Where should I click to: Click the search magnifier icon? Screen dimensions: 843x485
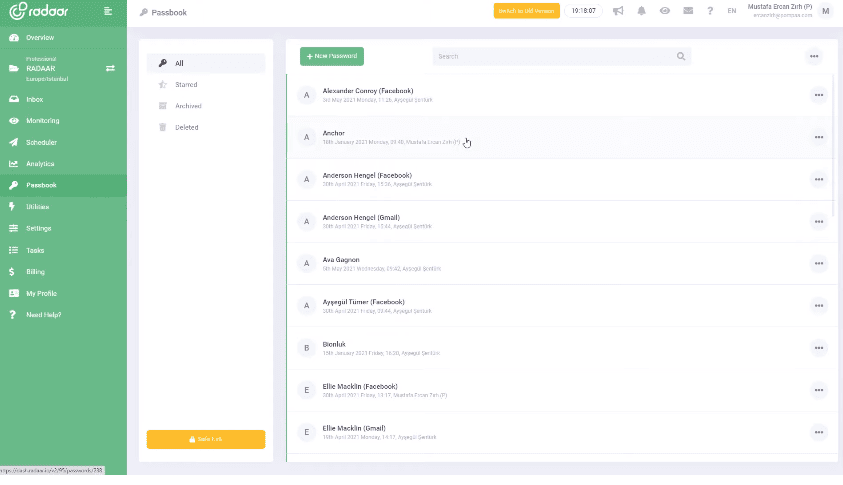coord(681,57)
